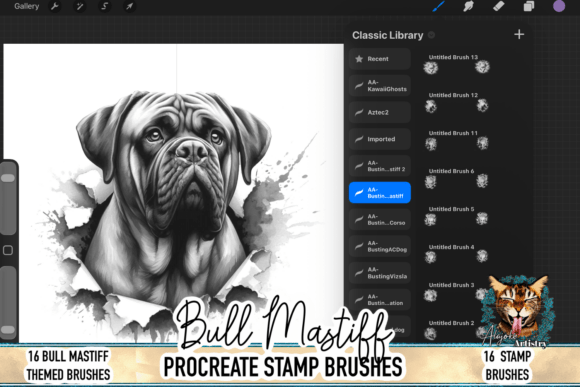The height and width of the screenshot is (387, 580).
Task: Adjust the brush size slider
Action: [x=8, y=199]
